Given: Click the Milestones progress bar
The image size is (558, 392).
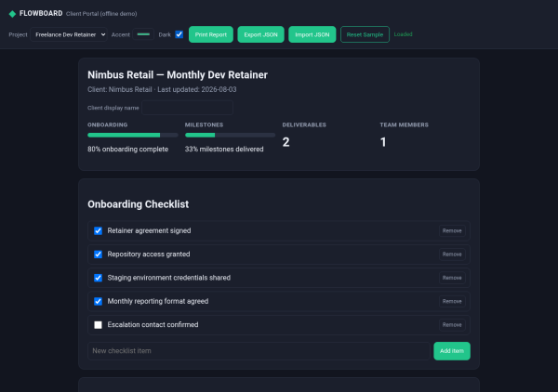Looking at the screenshot, I should click(x=230, y=135).
